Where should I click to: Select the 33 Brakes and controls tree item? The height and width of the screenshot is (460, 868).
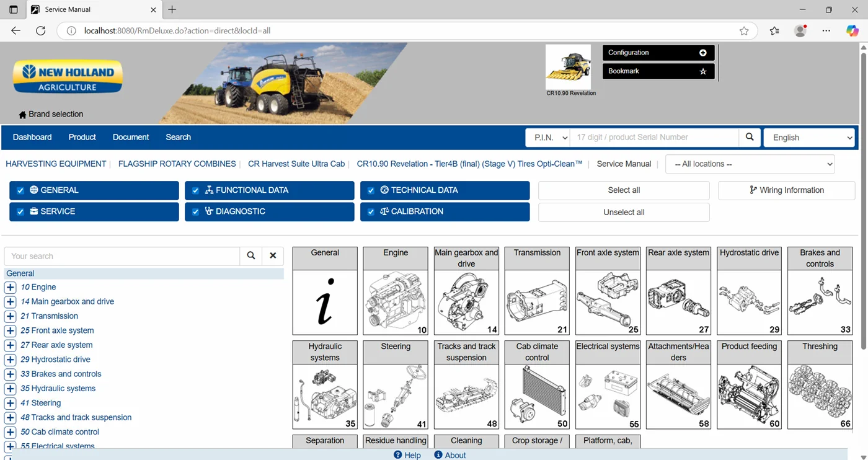point(61,374)
